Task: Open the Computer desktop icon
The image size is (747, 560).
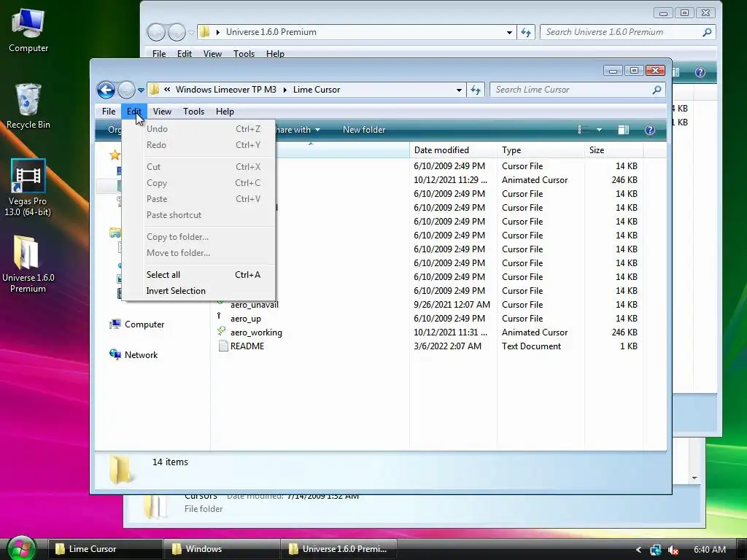Action: coord(28,31)
